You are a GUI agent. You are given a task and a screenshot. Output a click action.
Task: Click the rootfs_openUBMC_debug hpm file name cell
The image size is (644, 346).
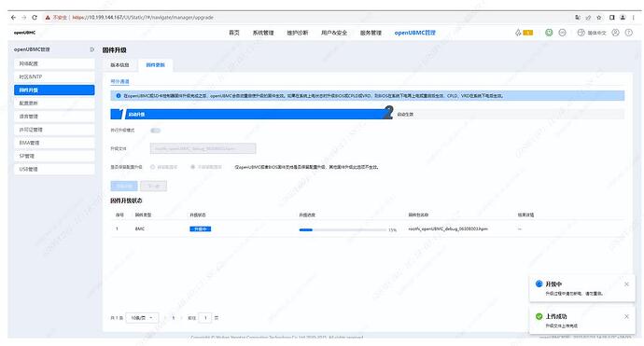point(448,229)
